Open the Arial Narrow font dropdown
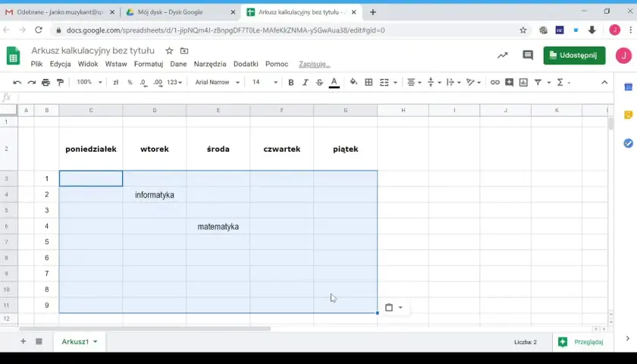 (218, 83)
